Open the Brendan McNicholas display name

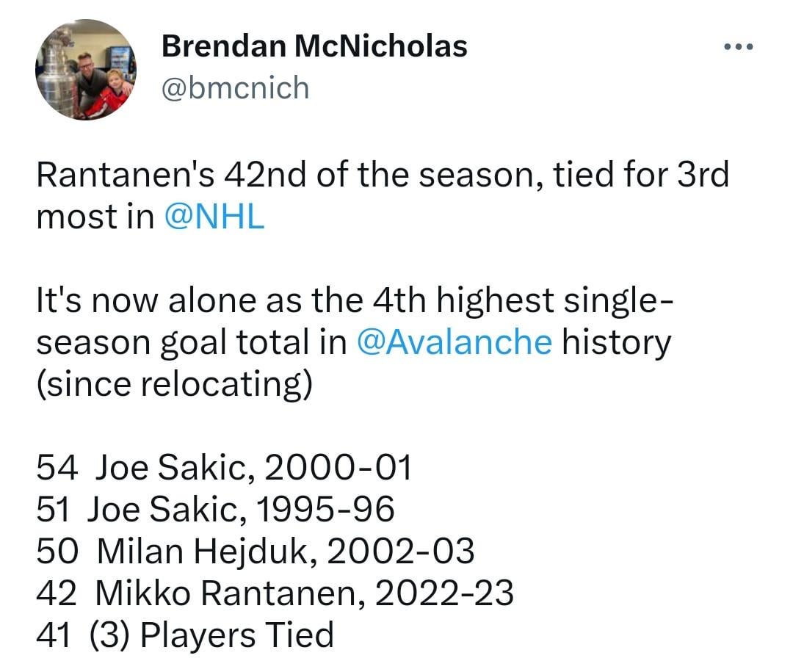point(314,47)
